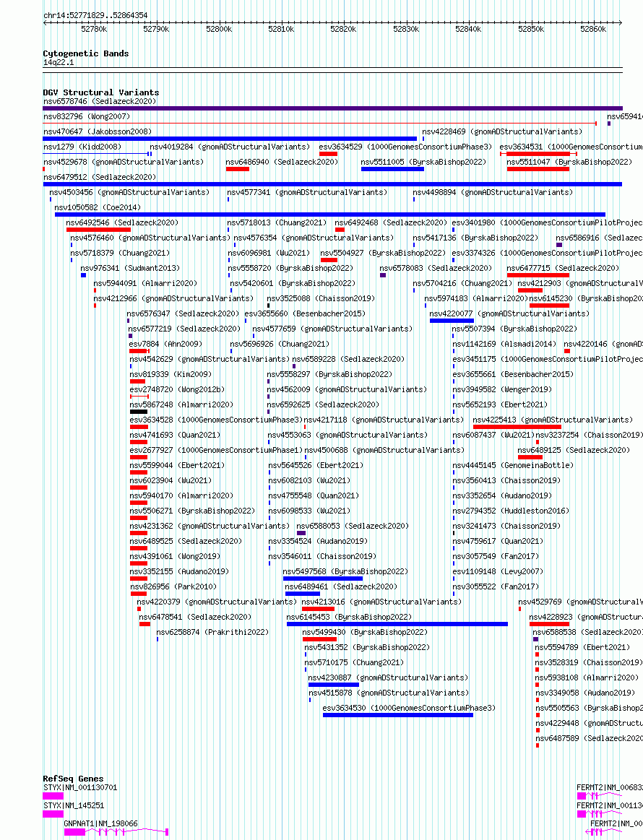
Task: Click the RefSeq Genes track title
Action: pyautogui.click(x=74, y=779)
